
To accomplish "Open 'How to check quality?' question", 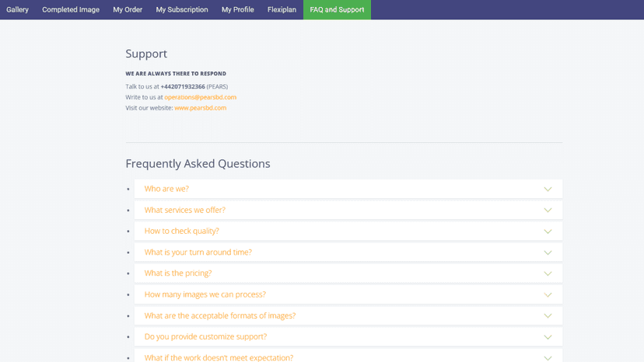I will coord(348,231).
